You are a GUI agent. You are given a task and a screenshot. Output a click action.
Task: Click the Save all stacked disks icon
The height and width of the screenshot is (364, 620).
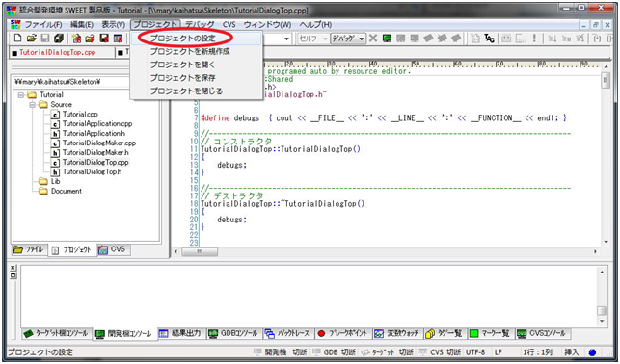tap(59, 38)
